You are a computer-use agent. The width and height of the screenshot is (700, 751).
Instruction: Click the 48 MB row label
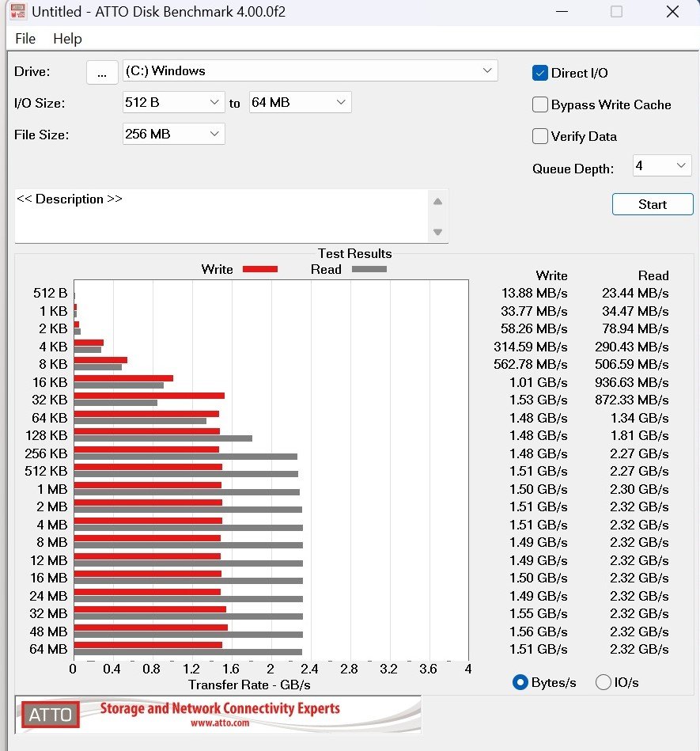tap(48, 632)
